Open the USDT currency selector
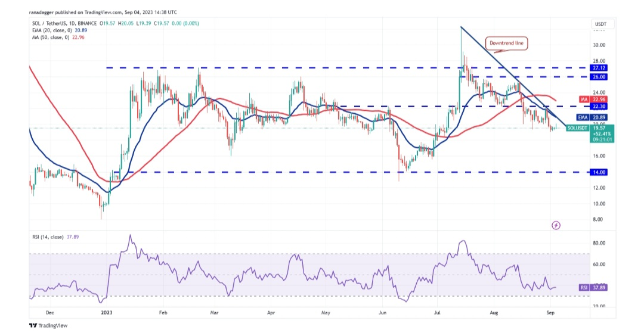This screenshot has height=336, width=644. coord(600,24)
